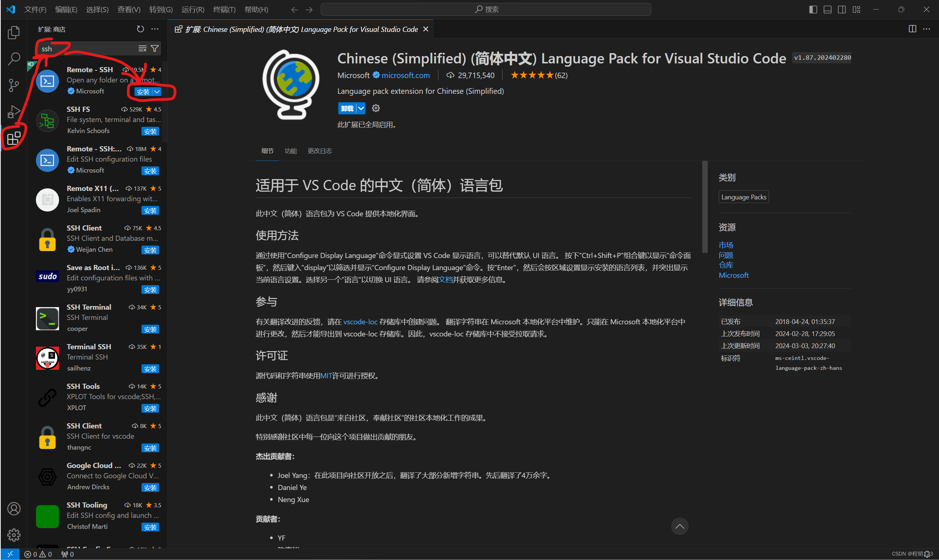
Task: Open the 帮助(H) menu
Action: [x=256, y=10]
